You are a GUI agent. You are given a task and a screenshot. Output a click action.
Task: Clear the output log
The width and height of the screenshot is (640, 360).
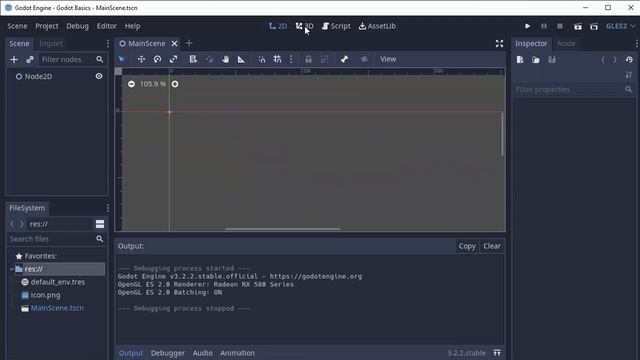pos(492,246)
